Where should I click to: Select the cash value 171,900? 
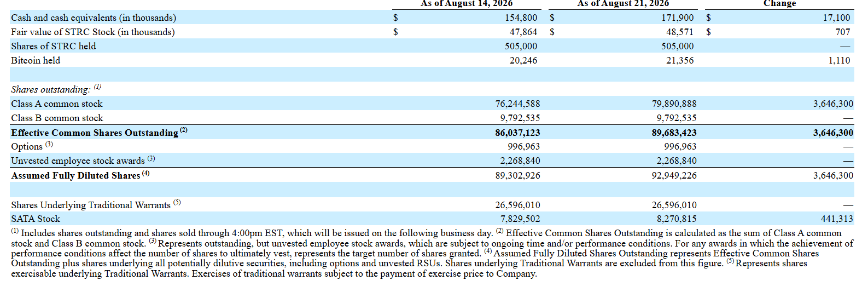click(677, 18)
